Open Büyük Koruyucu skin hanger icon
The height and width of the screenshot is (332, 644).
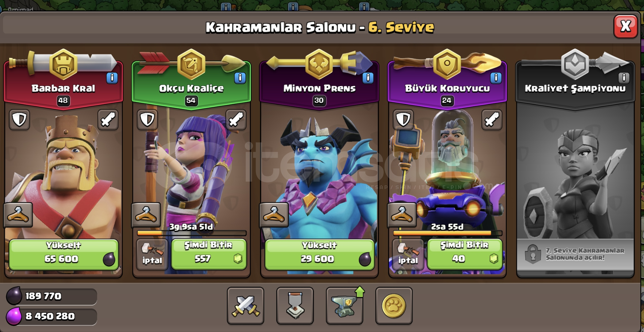coord(402,215)
